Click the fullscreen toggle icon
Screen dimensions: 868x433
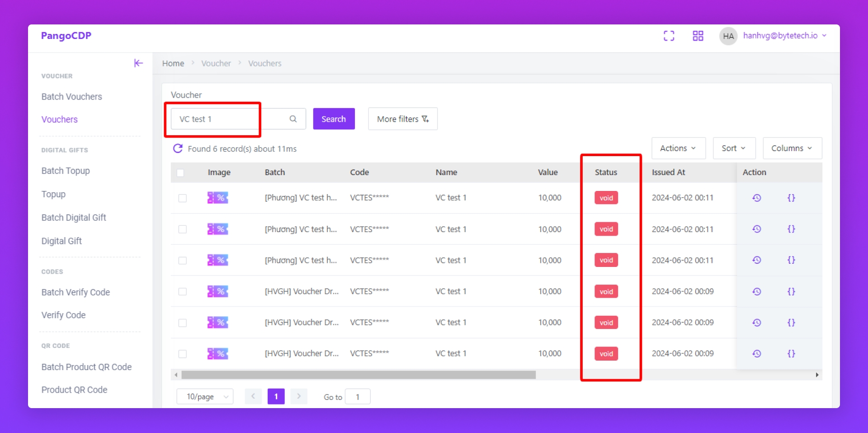(669, 36)
